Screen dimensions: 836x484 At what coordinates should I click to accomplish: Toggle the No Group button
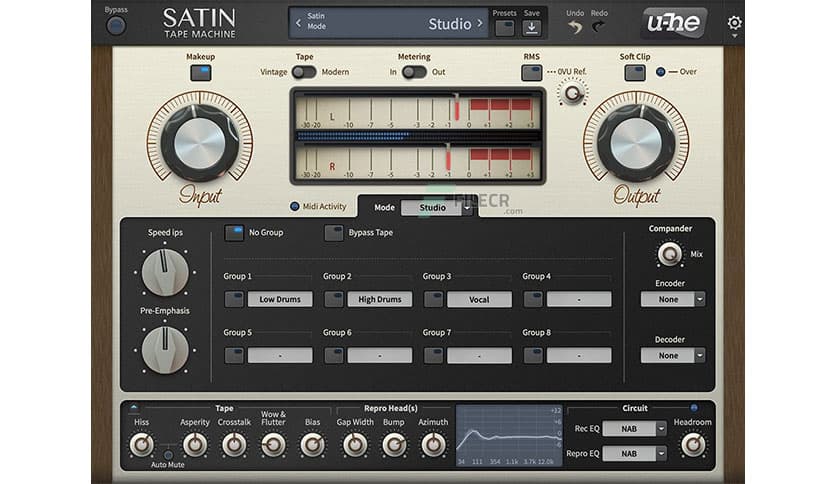pos(234,233)
